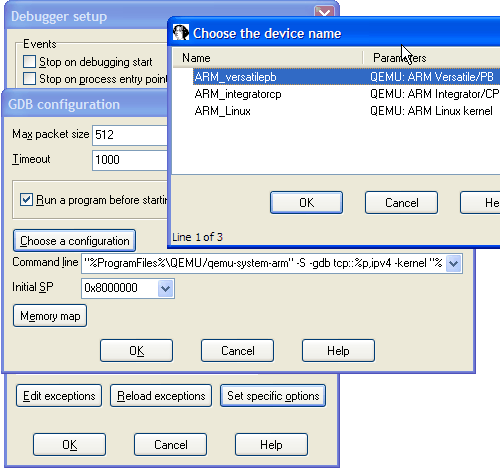The width and height of the screenshot is (500, 470).
Task: Click Set specific options button
Action: point(273,396)
